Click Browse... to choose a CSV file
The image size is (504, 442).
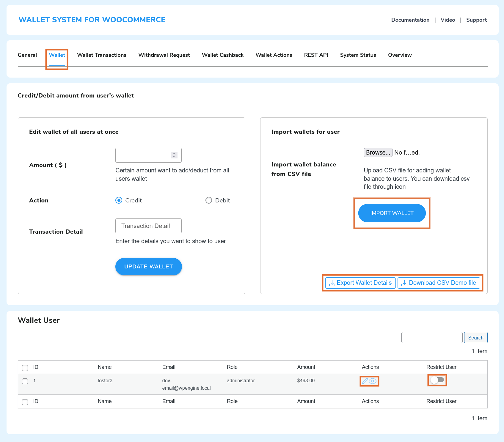pyautogui.click(x=378, y=152)
